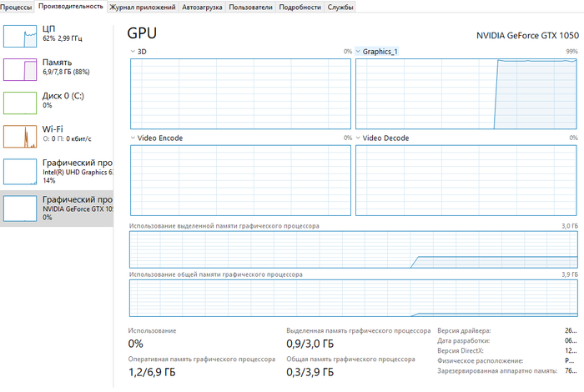
Task: Expand the 3D graph engine dropdown
Action: (133, 52)
